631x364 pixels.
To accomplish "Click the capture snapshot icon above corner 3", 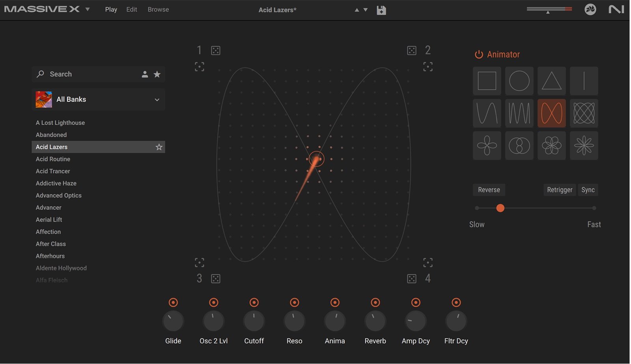I will [x=200, y=262].
